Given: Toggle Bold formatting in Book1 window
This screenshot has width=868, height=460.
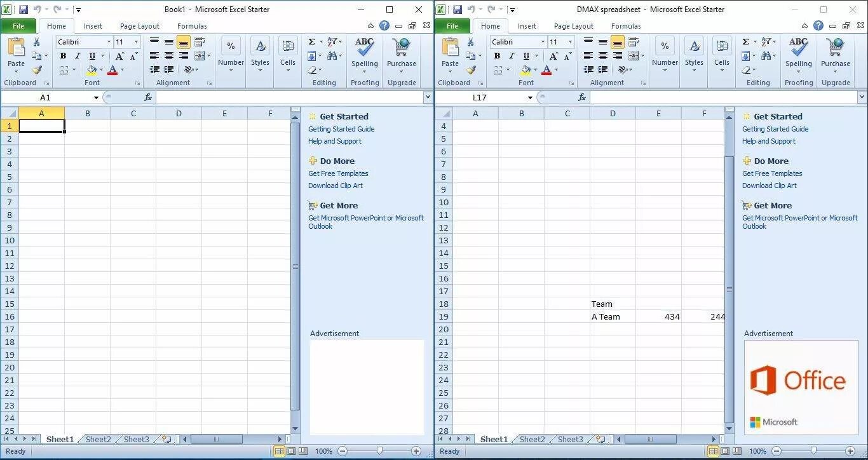Looking at the screenshot, I should (63, 56).
